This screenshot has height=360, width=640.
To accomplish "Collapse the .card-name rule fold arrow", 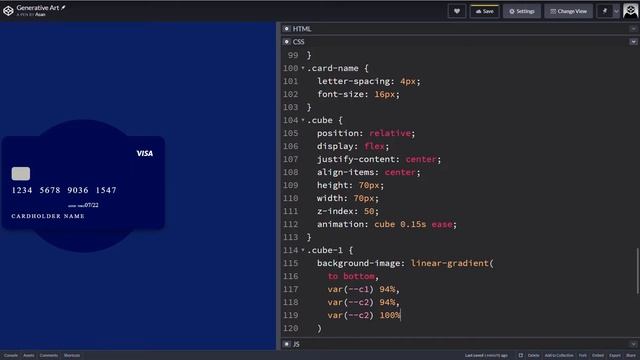I will click(303, 68).
